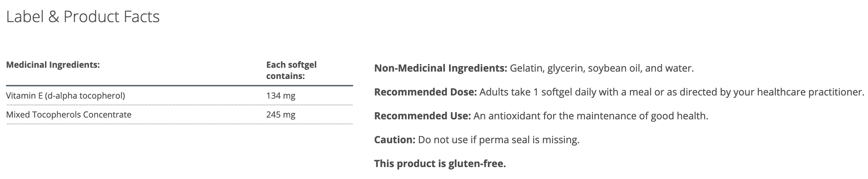Select the Vitamin E ingredient name
This screenshot has width=868, height=179.
[x=65, y=95]
